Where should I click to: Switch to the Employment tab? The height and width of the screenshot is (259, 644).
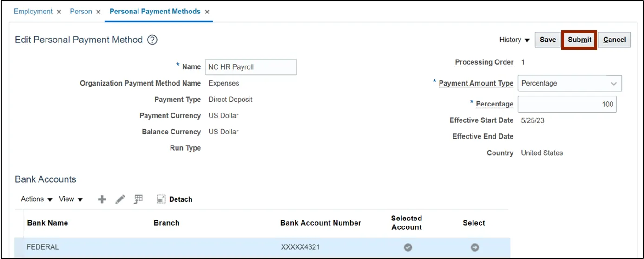(33, 12)
